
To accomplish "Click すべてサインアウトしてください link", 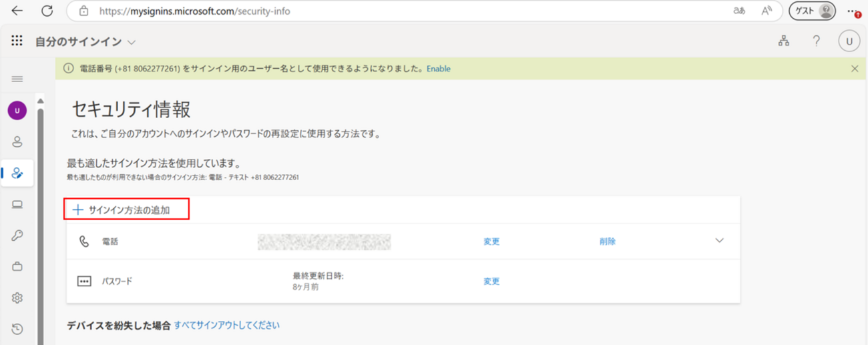I will [x=227, y=326].
